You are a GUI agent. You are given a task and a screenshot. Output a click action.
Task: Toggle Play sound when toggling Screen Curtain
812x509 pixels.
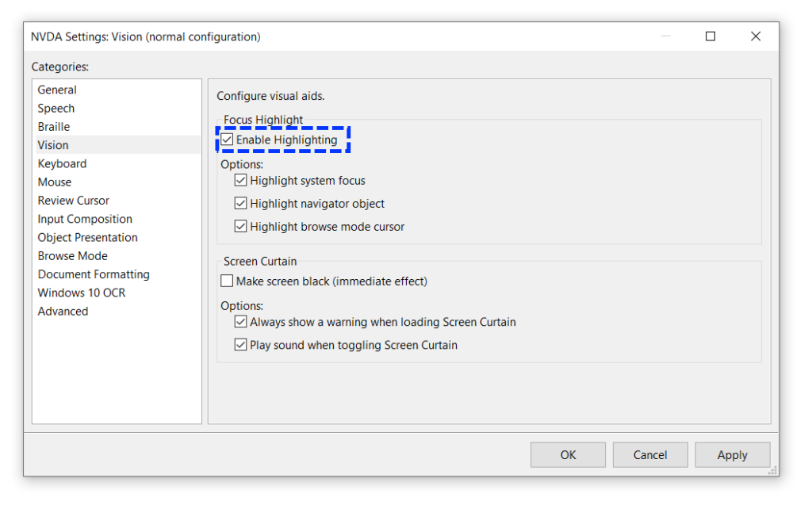pyautogui.click(x=240, y=345)
